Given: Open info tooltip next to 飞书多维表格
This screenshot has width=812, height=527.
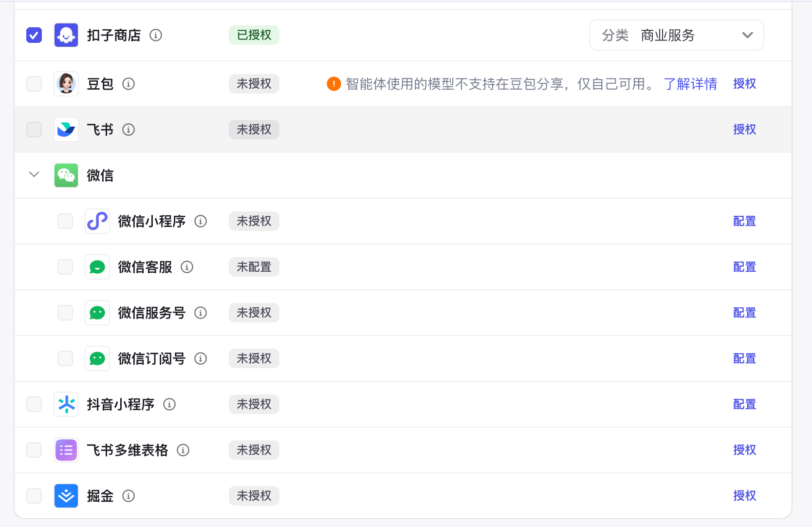Looking at the screenshot, I should click(183, 450).
